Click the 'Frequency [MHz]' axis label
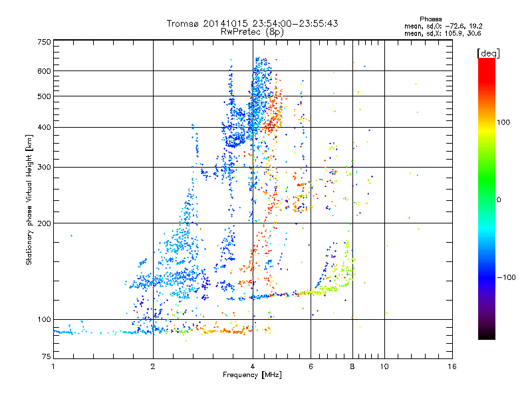The width and height of the screenshot is (532, 399). point(252,375)
